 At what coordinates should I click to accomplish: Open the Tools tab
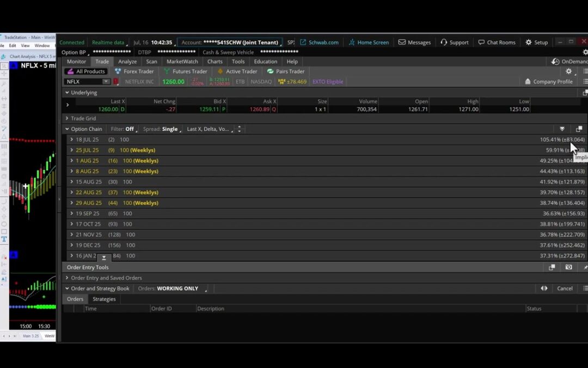(238, 62)
